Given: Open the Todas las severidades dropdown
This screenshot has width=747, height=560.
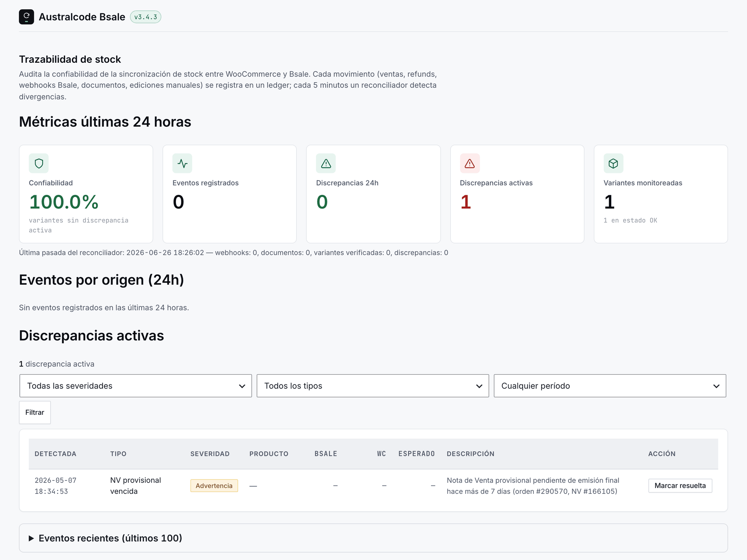Looking at the screenshot, I should coord(136,386).
